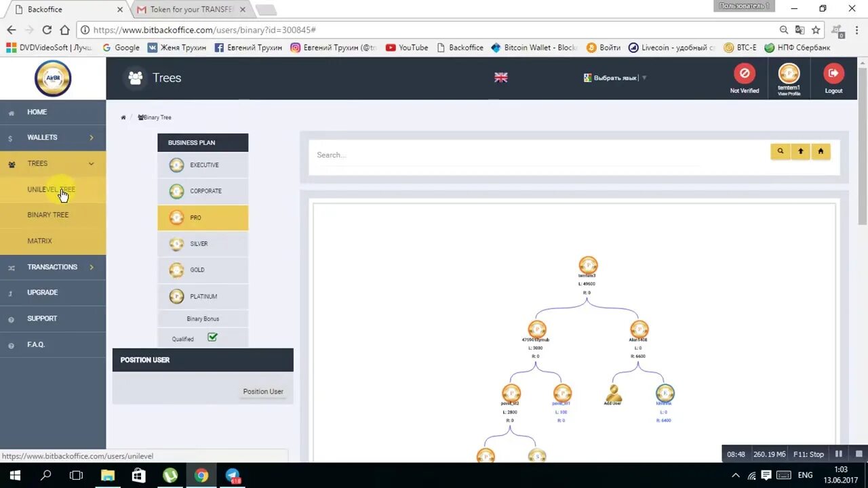Go to HOME in sidebar
The height and width of the screenshot is (488, 868).
point(53,113)
